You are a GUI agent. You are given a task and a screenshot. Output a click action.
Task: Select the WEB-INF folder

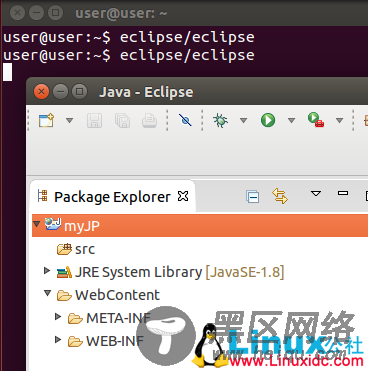115,341
